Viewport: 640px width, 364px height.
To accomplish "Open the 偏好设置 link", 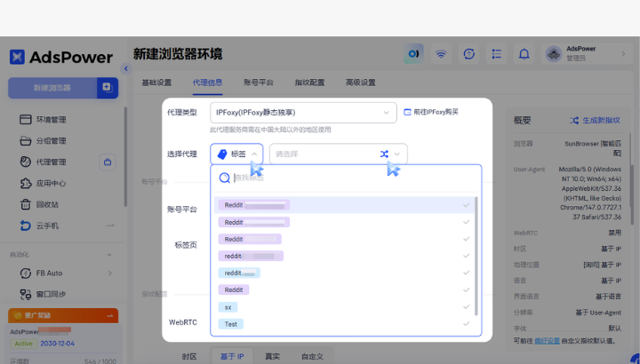I will tap(547, 340).
